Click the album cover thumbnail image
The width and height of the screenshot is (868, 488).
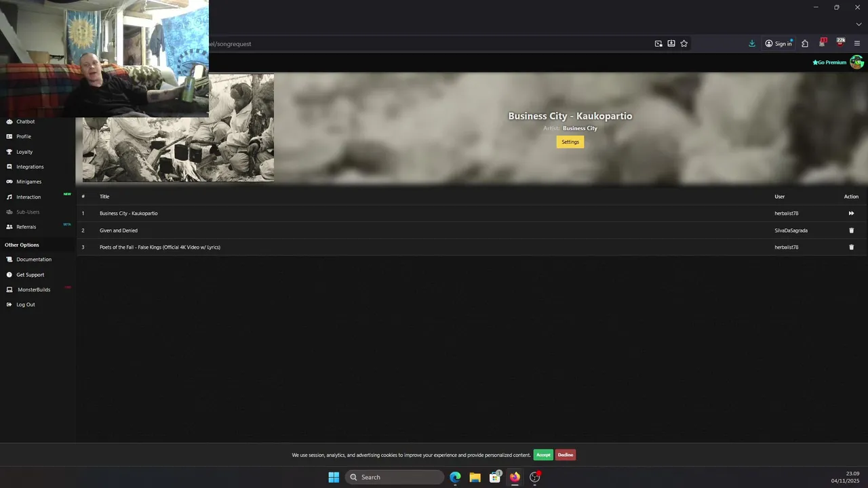click(x=178, y=127)
